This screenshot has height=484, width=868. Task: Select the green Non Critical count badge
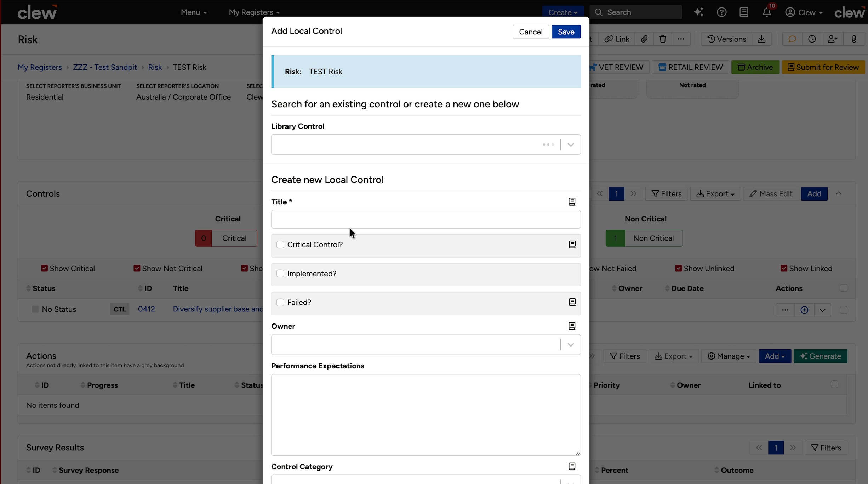(x=615, y=238)
